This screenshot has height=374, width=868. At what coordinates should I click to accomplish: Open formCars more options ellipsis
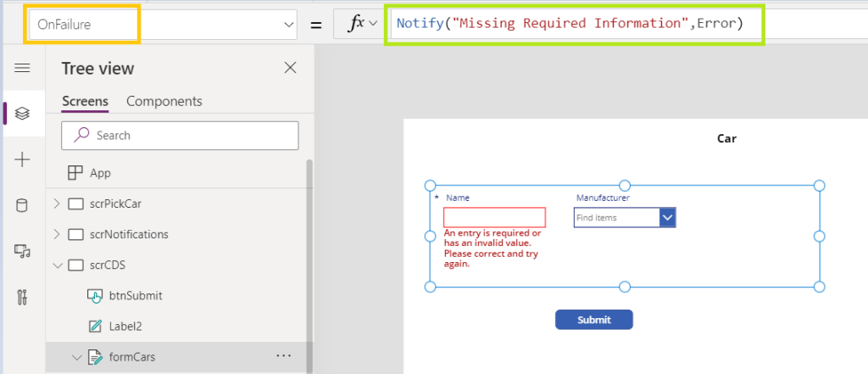pos(284,356)
